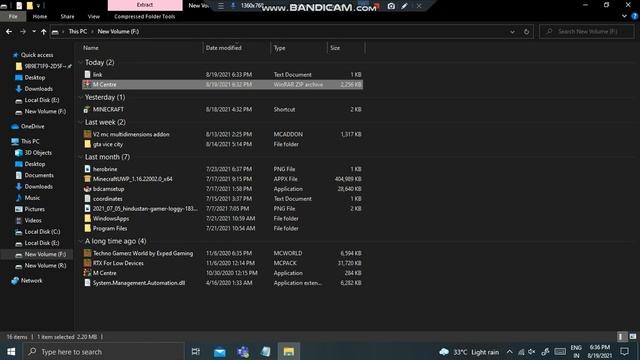Open Network in the navigation pane
The width and height of the screenshot is (640, 360).
31,281
